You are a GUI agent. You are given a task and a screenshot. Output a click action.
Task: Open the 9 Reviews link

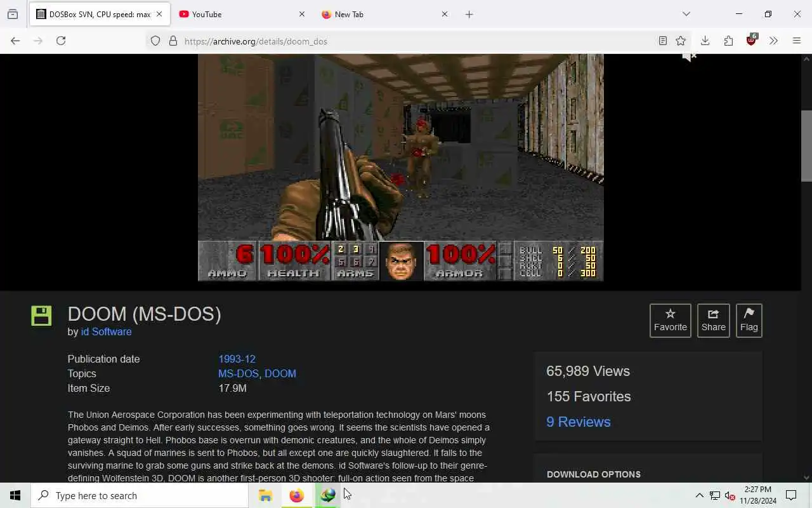579,422
